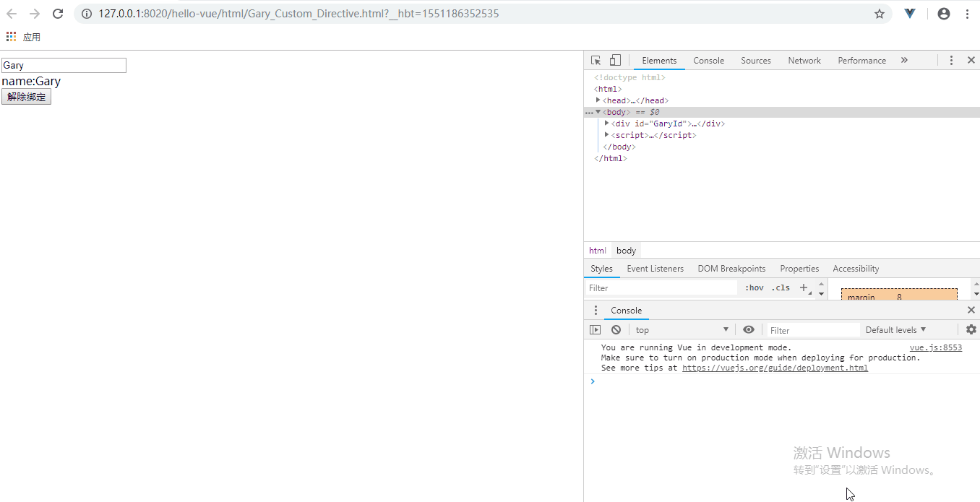Open DevTools customize and control menu
The width and height of the screenshot is (980, 502).
click(951, 61)
